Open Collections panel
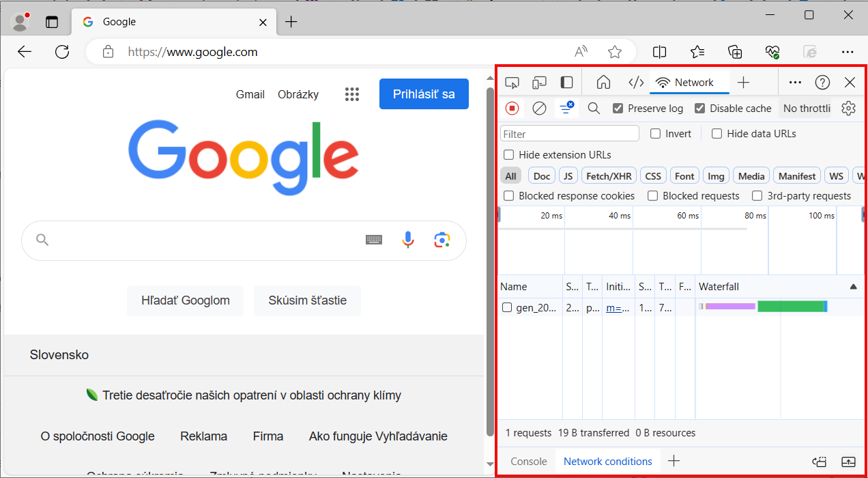868x478 pixels. 735,52
